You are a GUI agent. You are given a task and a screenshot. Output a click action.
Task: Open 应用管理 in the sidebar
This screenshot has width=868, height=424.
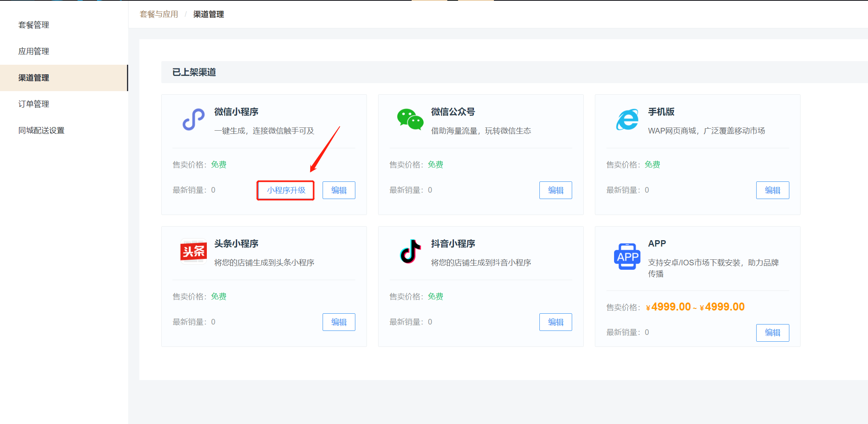click(x=34, y=51)
